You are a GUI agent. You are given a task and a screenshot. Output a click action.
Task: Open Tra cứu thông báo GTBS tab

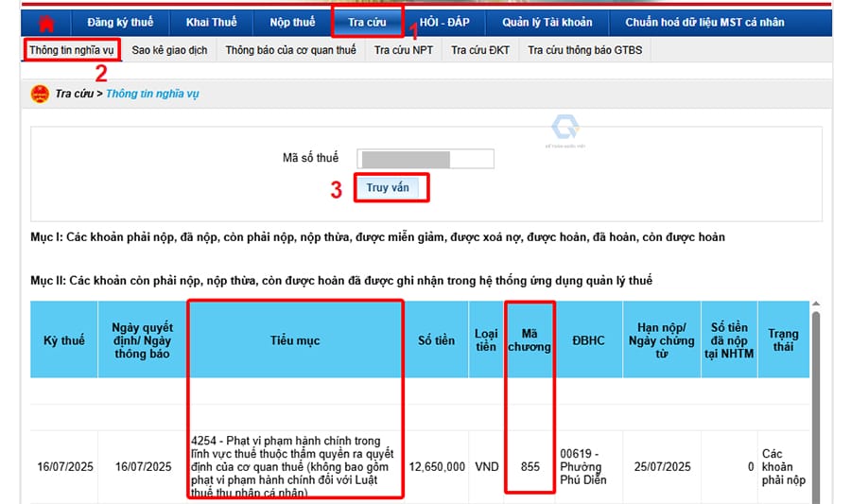pos(584,50)
